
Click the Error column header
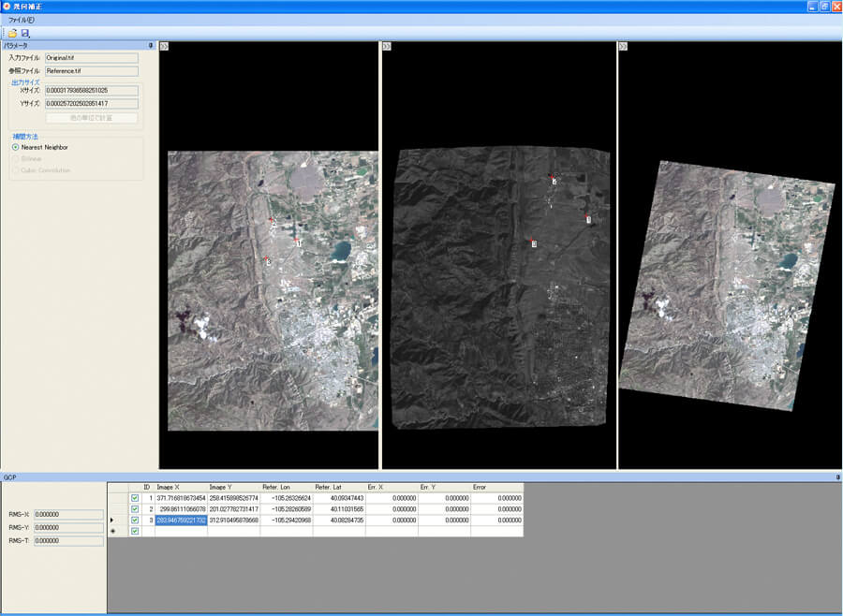(497, 487)
